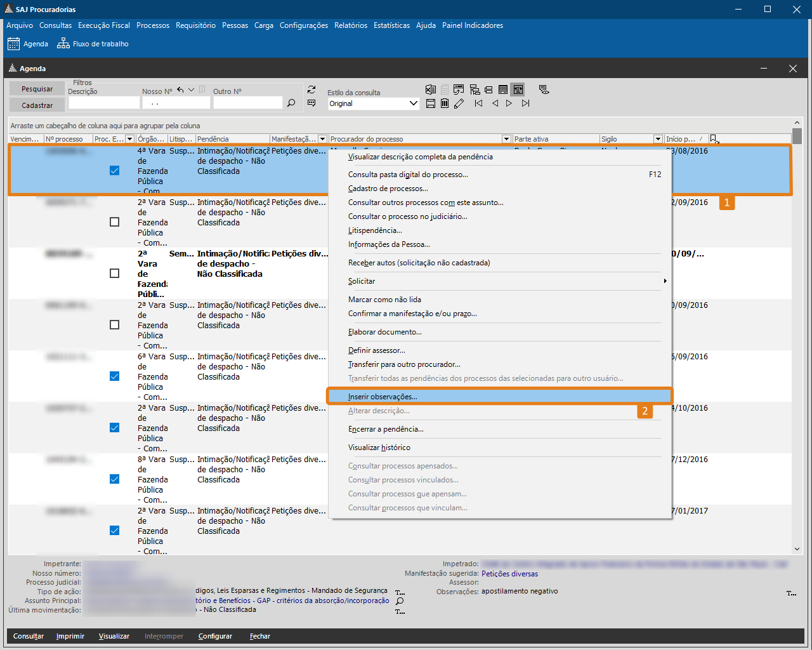
Task: Check the bold unread row's checkbox
Action: (x=114, y=273)
